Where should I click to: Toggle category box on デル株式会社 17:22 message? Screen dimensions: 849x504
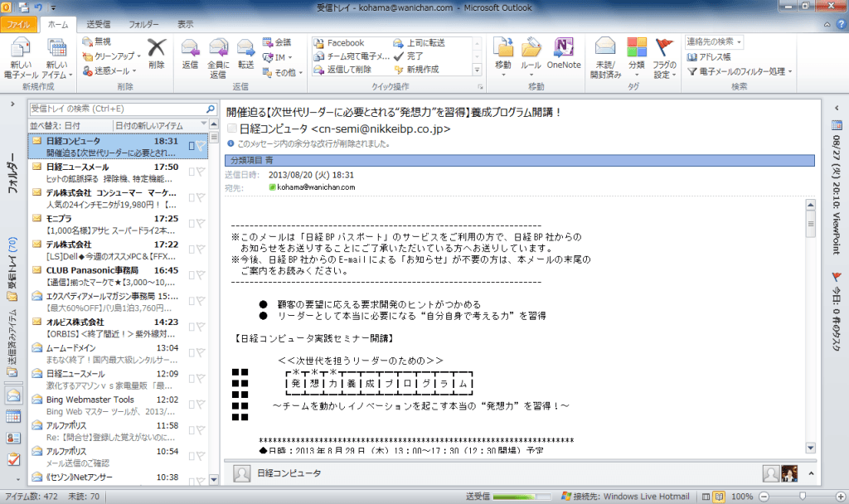(192, 249)
